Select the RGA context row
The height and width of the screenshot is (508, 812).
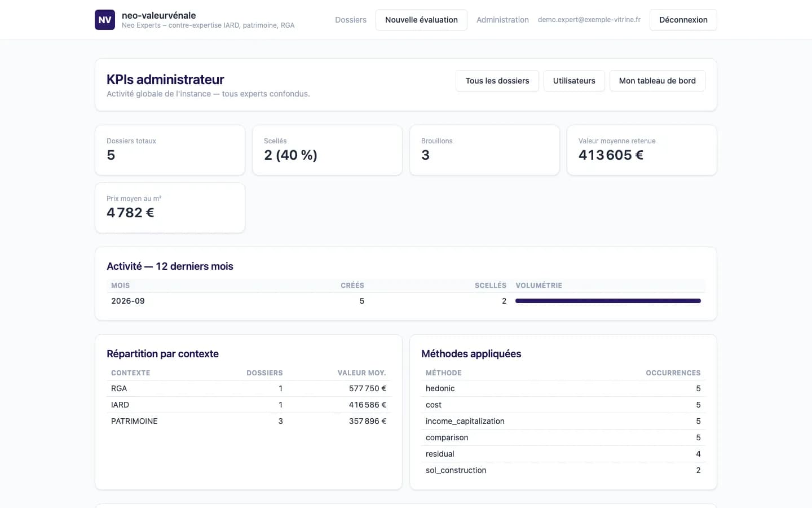point(249,388)
